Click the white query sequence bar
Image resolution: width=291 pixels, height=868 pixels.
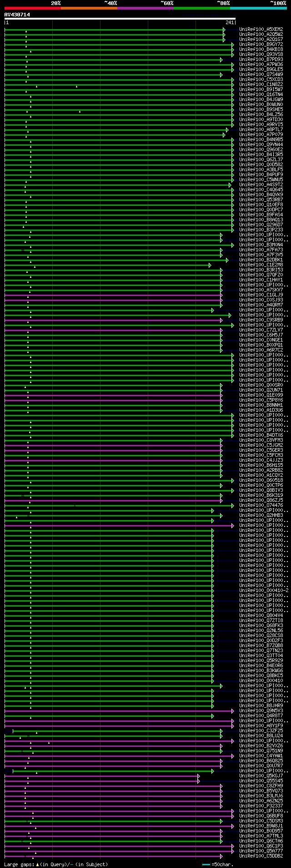tap(120, 19)
